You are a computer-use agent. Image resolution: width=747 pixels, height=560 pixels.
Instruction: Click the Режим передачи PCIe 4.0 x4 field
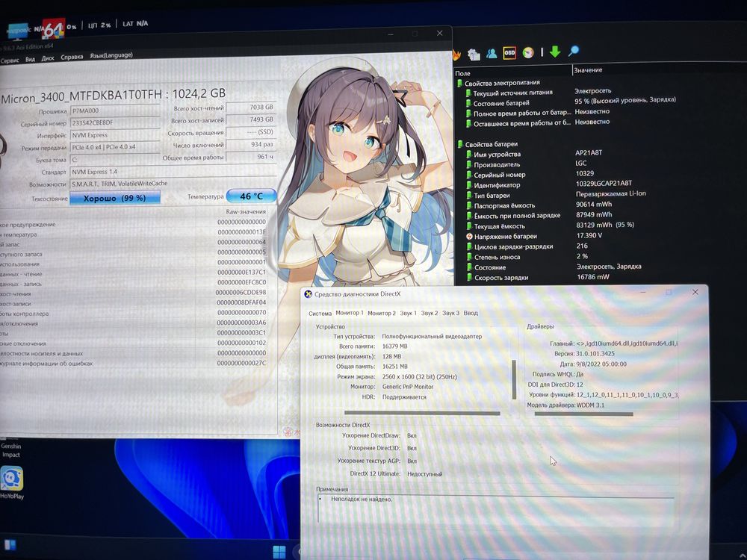pos(115,147)
